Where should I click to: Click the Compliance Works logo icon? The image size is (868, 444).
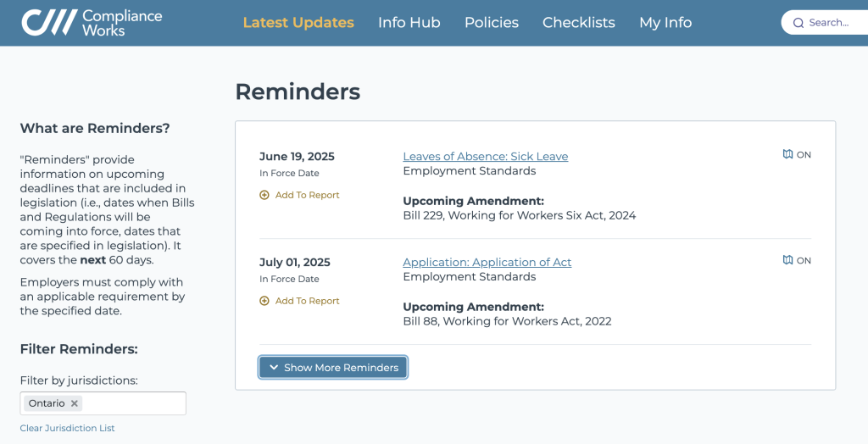[47, 23]
